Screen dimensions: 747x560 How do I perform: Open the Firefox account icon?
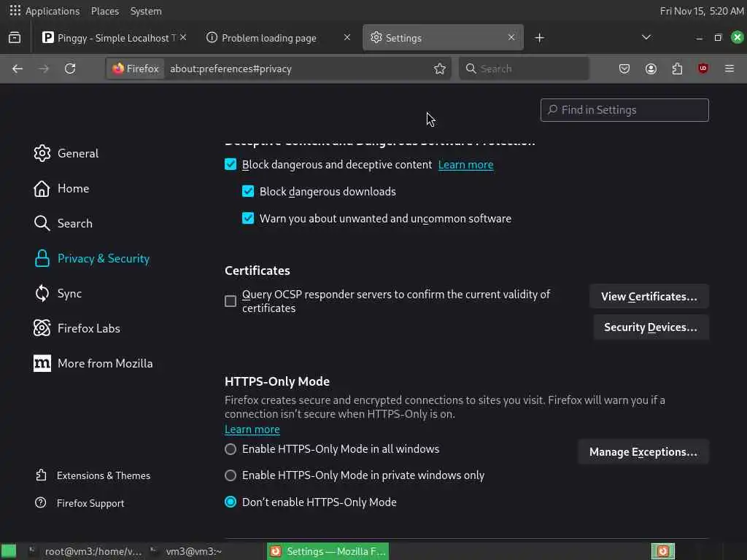651,69
